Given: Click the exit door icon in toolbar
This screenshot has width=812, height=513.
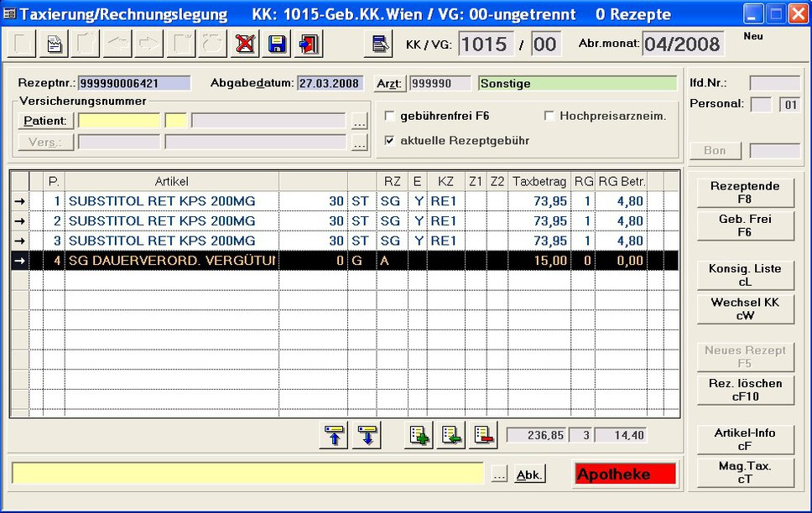Looking at the screenshot, I should tap(309, 44).
